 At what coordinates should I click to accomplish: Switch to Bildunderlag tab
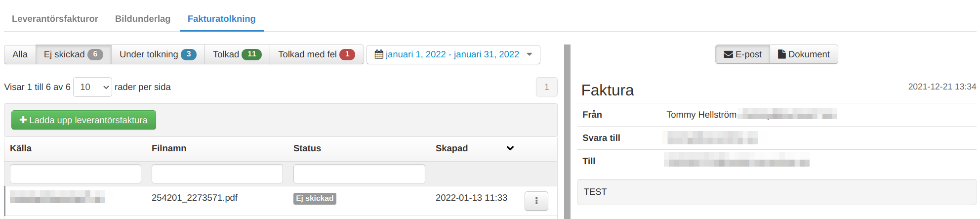pyautogui.click(x=143, y=19)
